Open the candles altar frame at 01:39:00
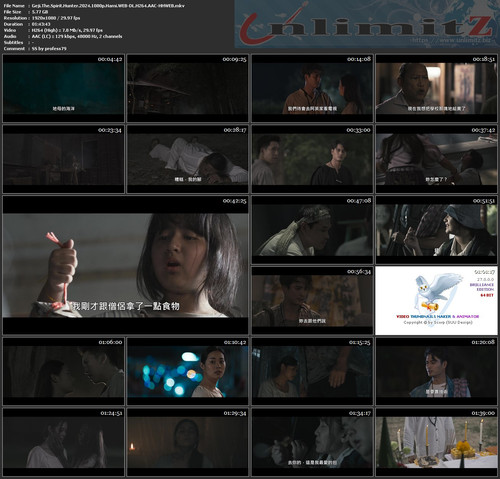Image resolution: width=500 pixels, height=479 pixels. coord(437,442)
